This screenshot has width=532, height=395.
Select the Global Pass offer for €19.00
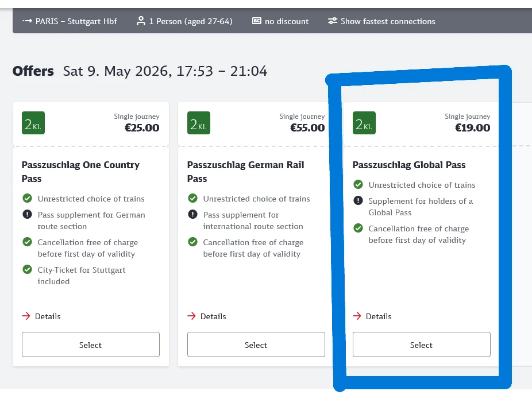[422, 345]
